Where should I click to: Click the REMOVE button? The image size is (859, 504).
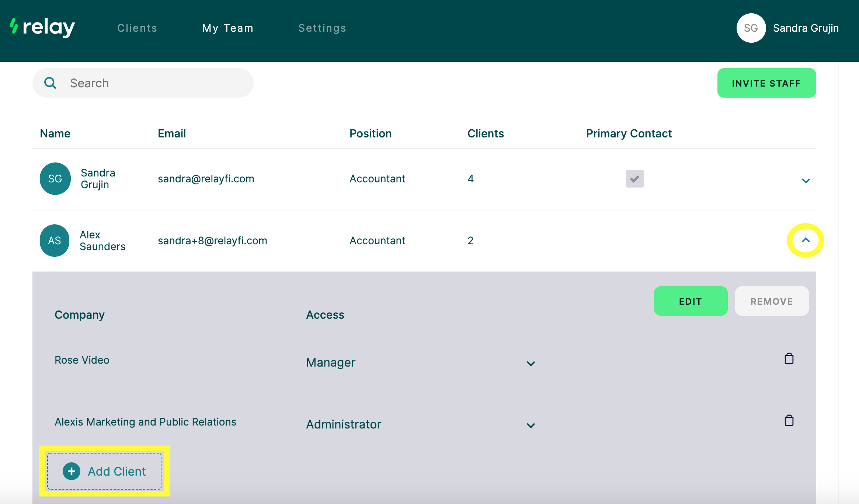point(772,301)
